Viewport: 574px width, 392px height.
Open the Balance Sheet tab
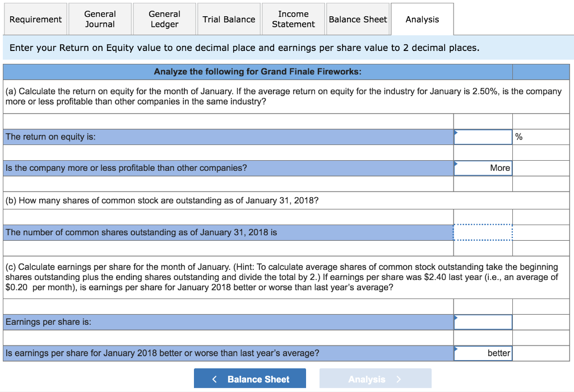pos(358,19)
